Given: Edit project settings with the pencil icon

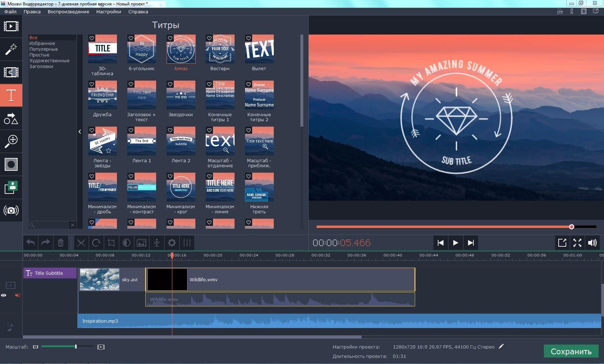Looking at the screenshot, I should [x=501, y=346].
